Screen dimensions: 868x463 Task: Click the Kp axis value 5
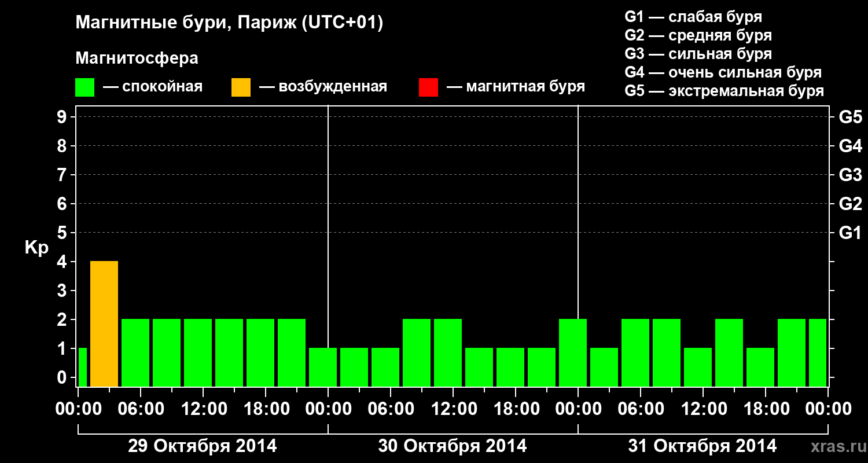[63, 233]
